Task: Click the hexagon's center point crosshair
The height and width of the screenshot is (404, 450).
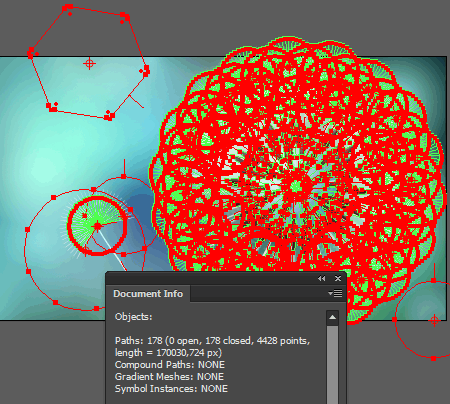Action: pos(89,63)
